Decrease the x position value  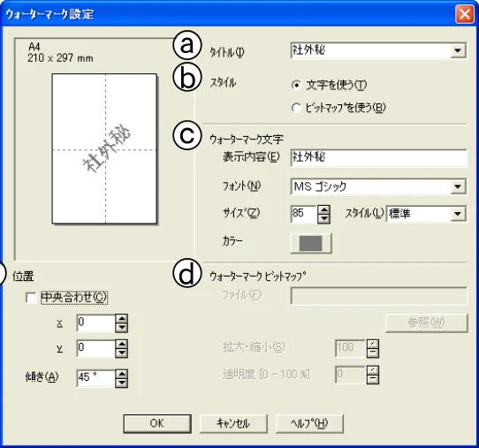click(122, 328)
